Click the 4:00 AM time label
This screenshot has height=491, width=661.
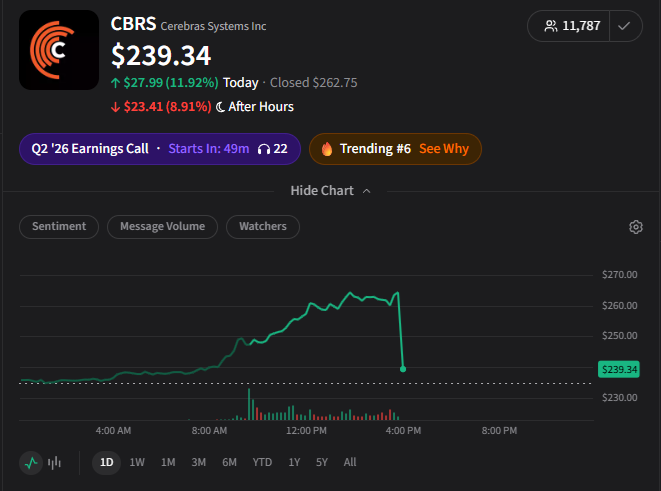pos(113,431)
